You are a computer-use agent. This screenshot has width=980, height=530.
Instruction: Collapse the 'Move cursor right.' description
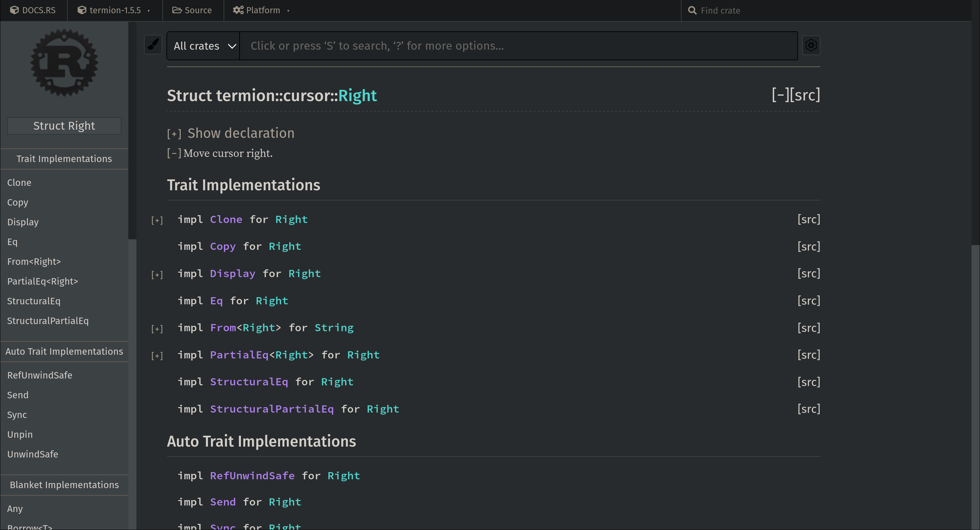174,153
